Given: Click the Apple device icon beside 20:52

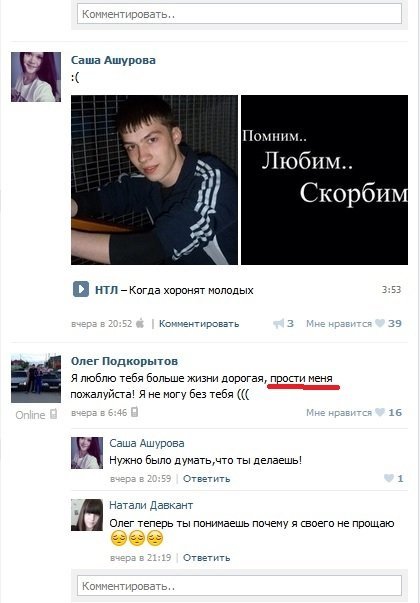Looking at the screenshot, I should 140,323.
